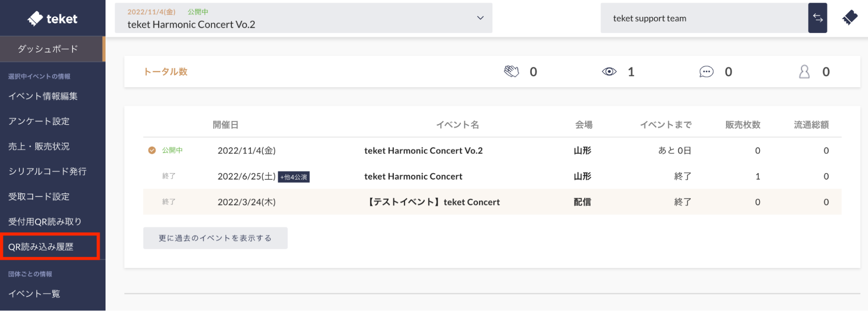Open シリアルコード発行 page
Viewport: 868px width, 311px height.
click(47, 172)
